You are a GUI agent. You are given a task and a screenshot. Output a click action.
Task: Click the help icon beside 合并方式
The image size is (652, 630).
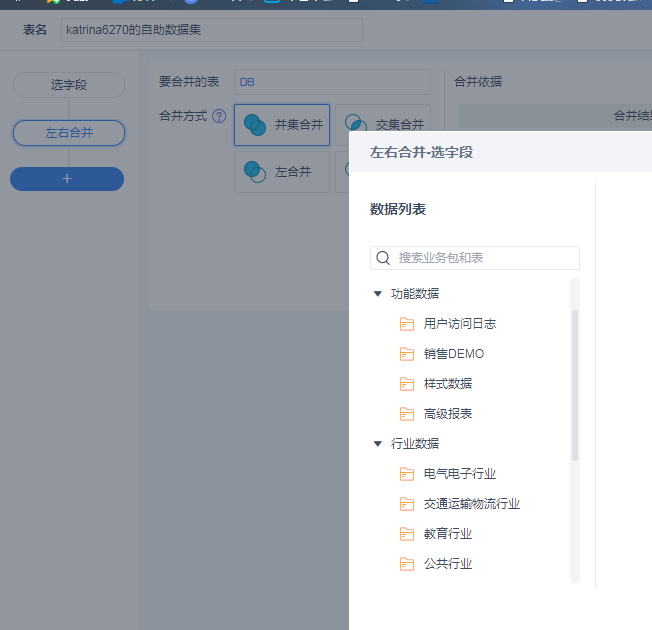219,116
